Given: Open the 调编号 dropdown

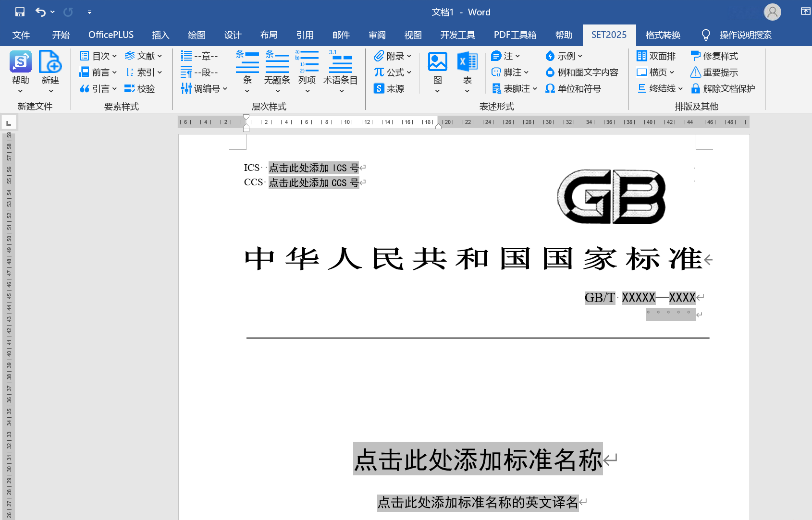Looking at the screenshot, I should coord(225,88).
